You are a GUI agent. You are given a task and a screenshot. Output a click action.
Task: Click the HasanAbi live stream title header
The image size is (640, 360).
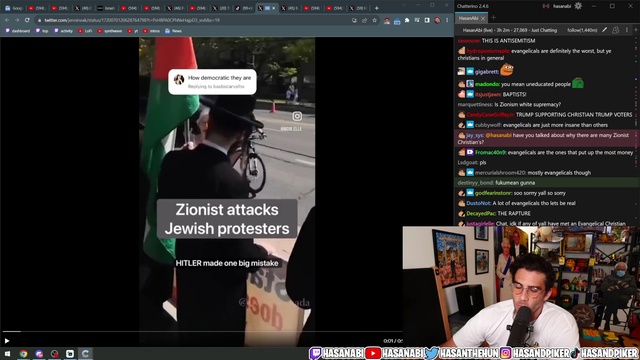(510, 30)
